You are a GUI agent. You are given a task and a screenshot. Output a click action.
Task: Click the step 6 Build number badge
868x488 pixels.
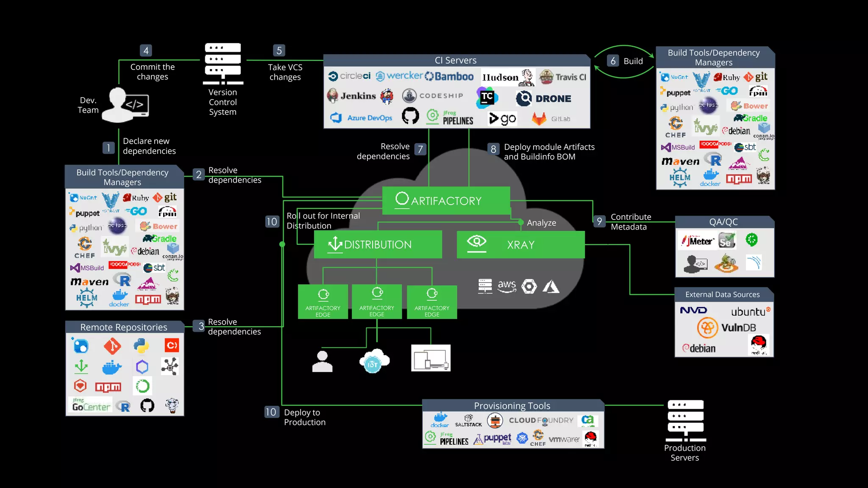coord(613,61)
